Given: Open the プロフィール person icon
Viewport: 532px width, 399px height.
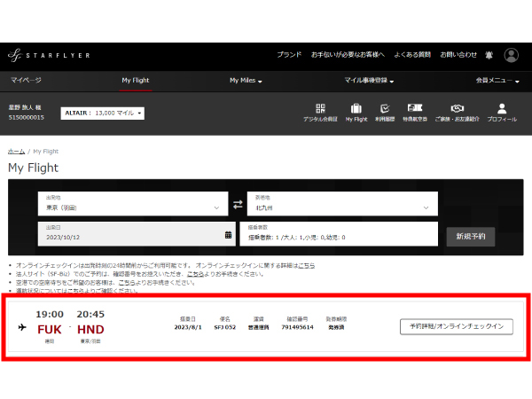Looking at the screenshot, I should (502, 110).
